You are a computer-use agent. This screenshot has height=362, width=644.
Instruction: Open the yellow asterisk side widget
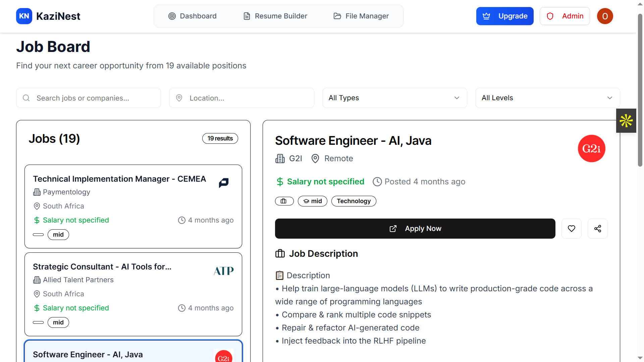click(626, 121)
